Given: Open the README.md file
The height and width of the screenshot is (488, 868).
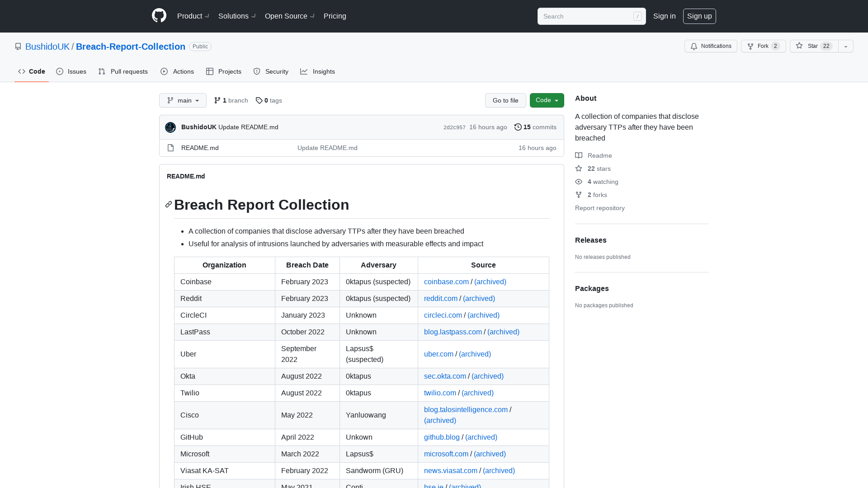Looking at the screenshot, I should [x=200, y=148].
